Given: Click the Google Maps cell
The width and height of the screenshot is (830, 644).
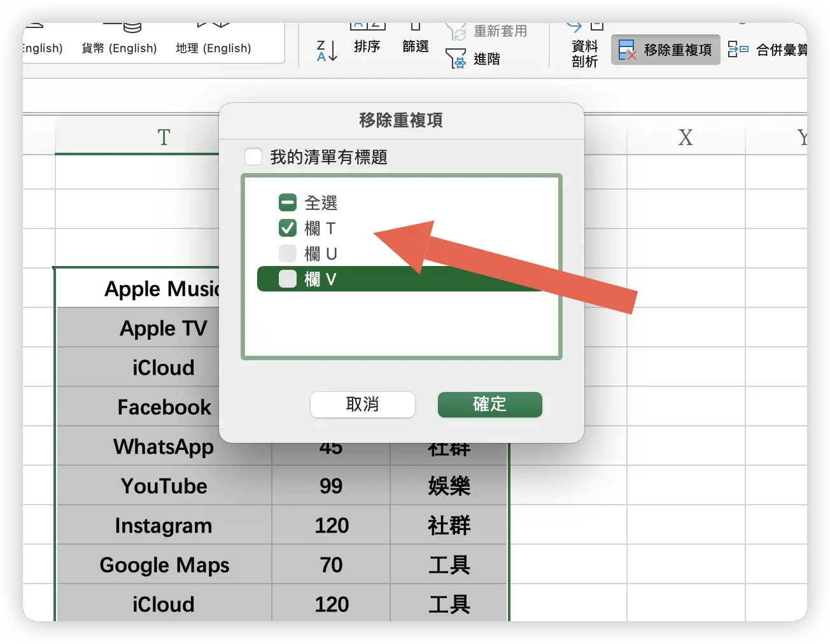Looking at the screenshot, I should (x=164, y=565).
